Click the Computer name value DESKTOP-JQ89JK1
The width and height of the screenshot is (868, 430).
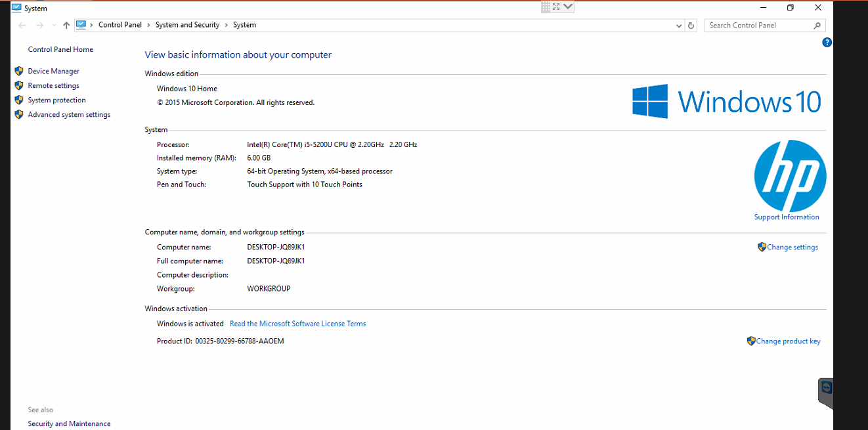click(276, 247)
